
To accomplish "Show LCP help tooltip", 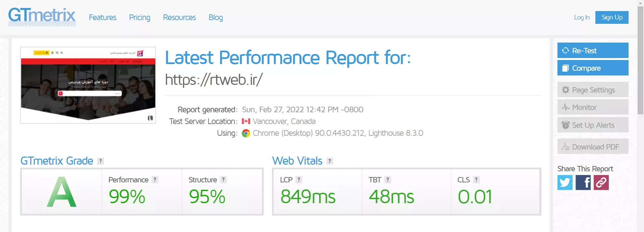I will (x=299, y=180).
